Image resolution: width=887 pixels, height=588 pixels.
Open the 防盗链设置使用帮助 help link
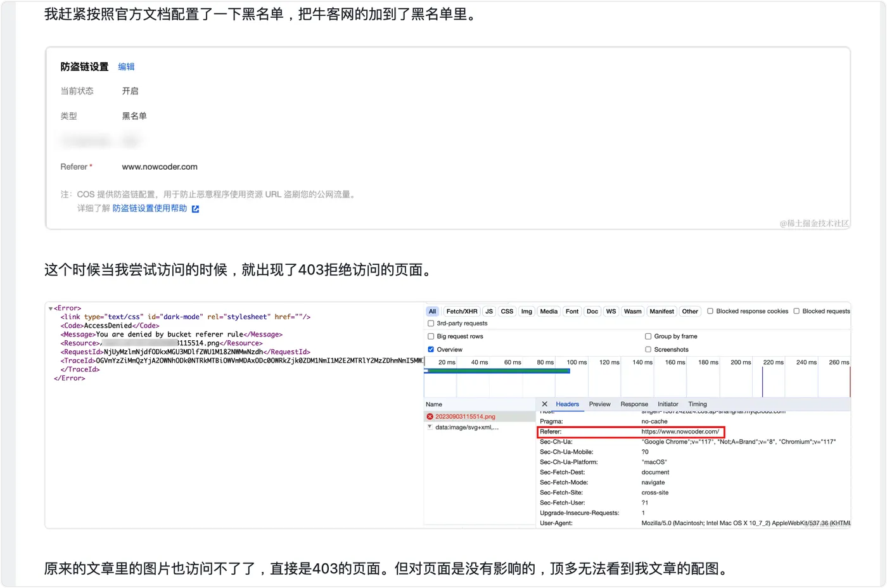[150, 208]
